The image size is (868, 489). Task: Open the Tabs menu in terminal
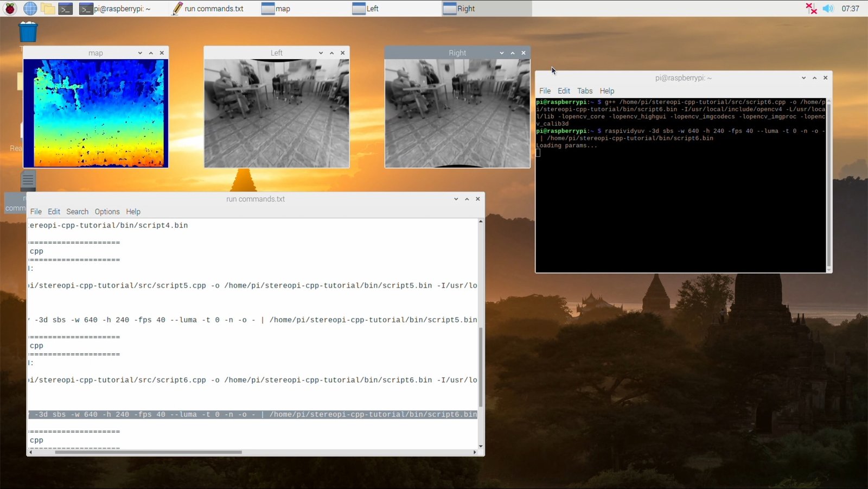585,91
